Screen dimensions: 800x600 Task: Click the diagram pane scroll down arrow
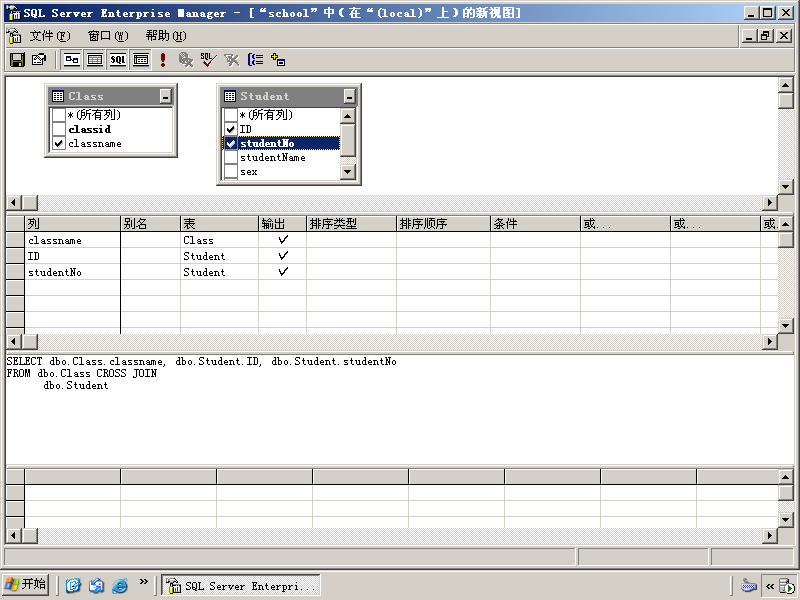[x=786, y=187]
